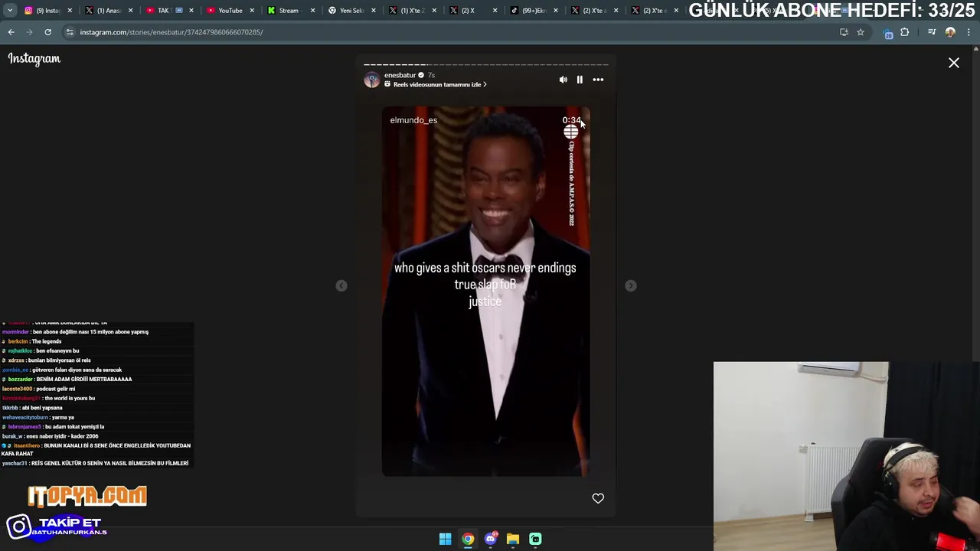Image resolution: width=980 pixels, height=551 pixels.
Task: View site information icon in address bar
Action: click(70, 32)
